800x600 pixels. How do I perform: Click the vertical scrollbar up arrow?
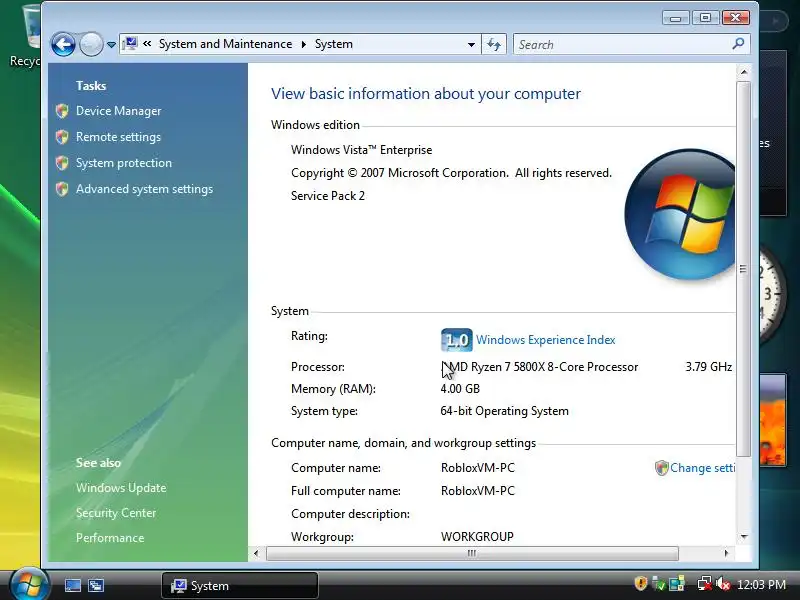pyautogui.click(x=744, y=72)
